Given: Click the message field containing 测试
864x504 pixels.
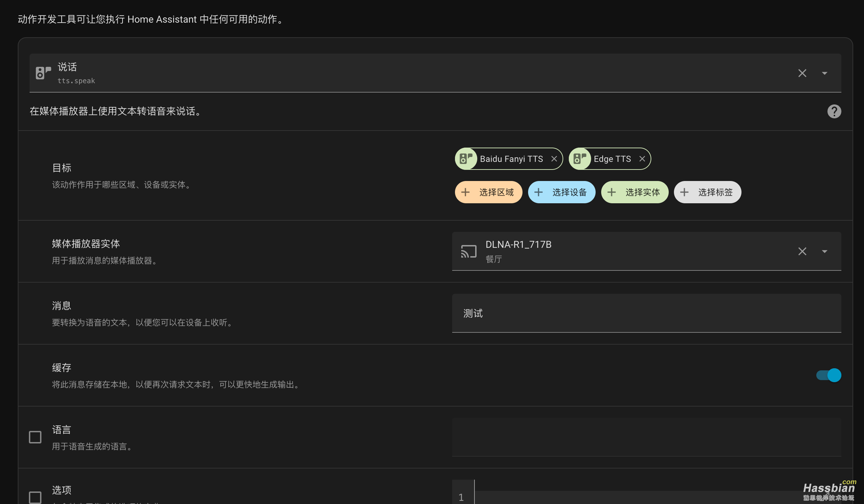Looking at the screenshot, I should coord(646,313).
